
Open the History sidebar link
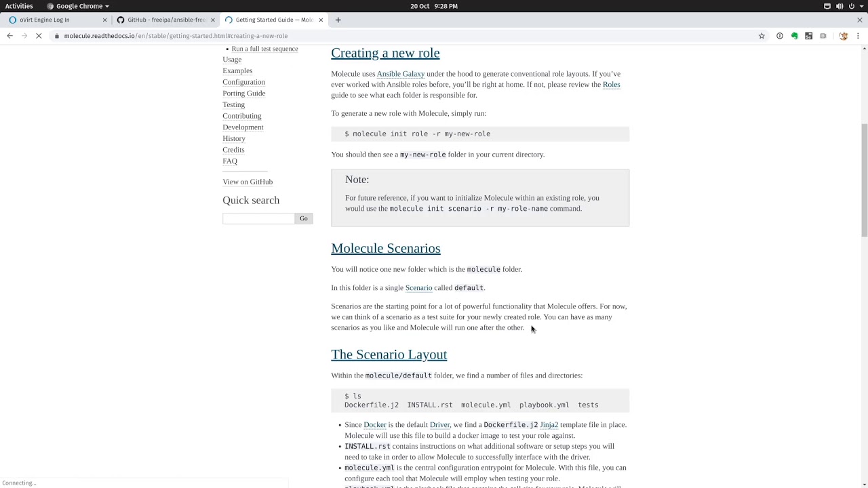(233, 138)
